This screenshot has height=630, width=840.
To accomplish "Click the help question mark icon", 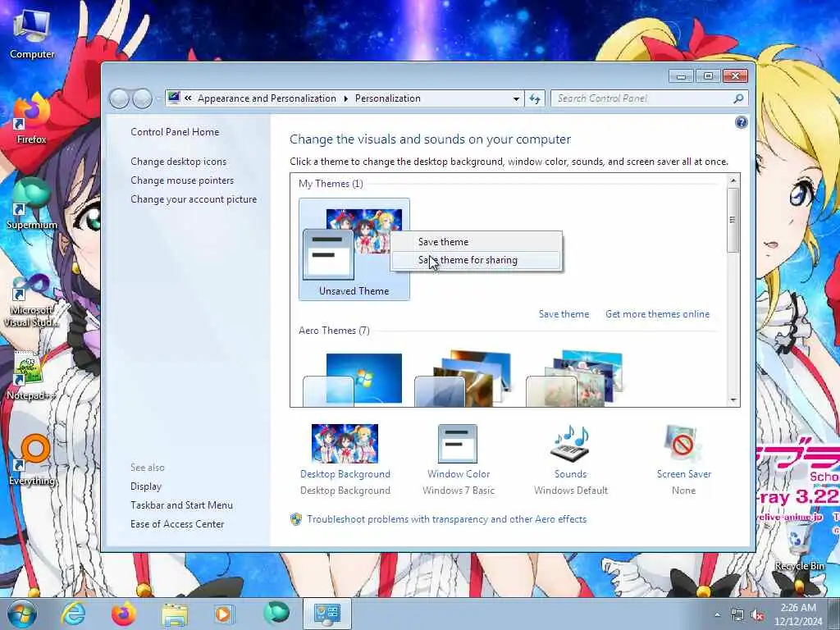I will tap(741, 123).
